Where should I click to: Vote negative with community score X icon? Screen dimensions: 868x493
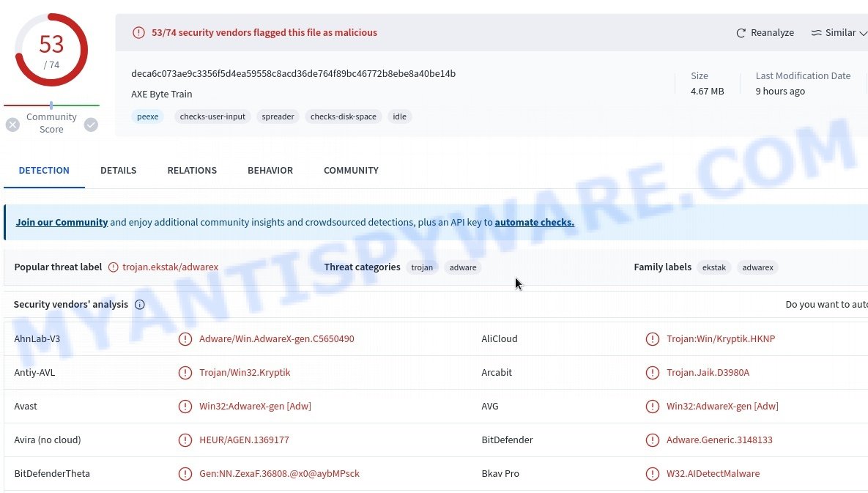(12, 125)
